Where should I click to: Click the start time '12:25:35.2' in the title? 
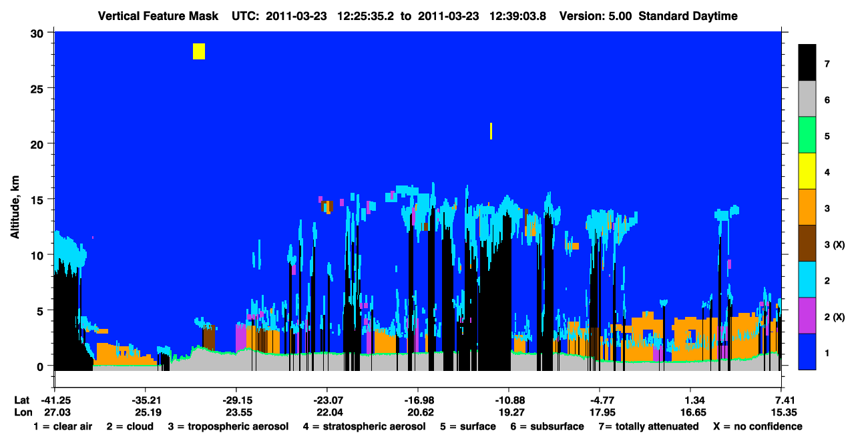click(x=367, y=16)
